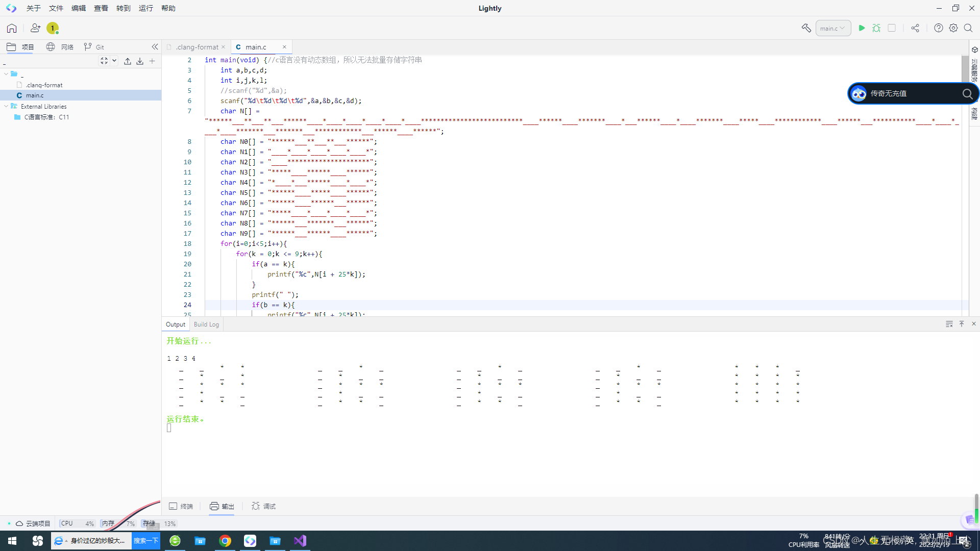The width and height of the screenshot is (980, 551).
Task: Open the 转到 menu
Action: [123, 8]
